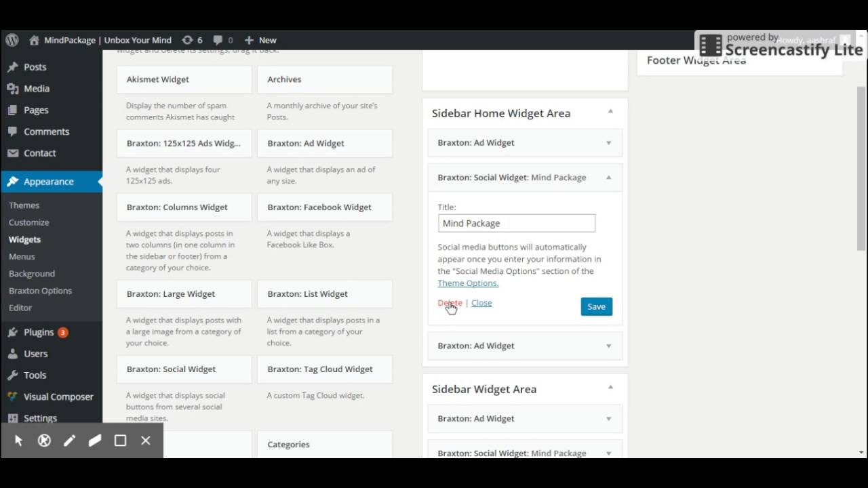Click the Contact envelope icon
Image resolution: width=868 pixels, height=488 pixels.
12,153
